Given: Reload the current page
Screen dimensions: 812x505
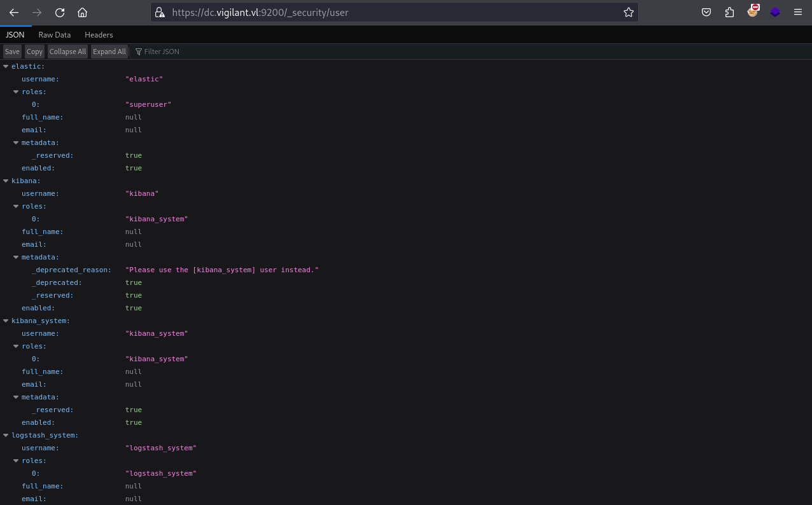Looking at the screenshot, I should pyautogui.click(x=60, y=12).
